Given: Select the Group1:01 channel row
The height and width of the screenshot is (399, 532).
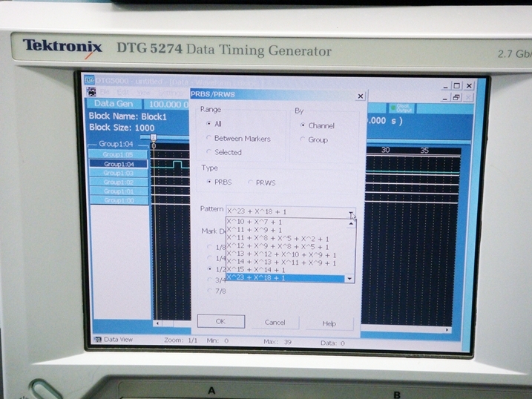Looking at the screenshot, I should pyautogui.click(x=118, y=191).
